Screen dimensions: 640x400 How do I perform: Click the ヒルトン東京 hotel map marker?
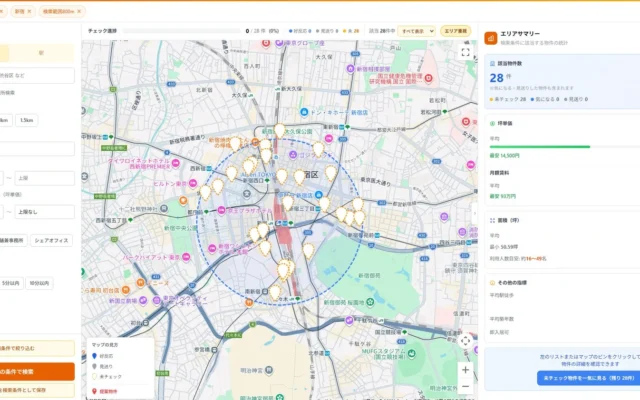pyautogui.click(x=193, y=183)
